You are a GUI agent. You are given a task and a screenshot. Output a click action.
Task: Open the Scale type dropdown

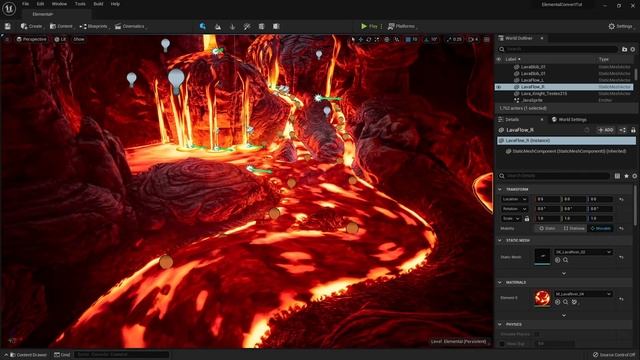[x=511, y=219]
